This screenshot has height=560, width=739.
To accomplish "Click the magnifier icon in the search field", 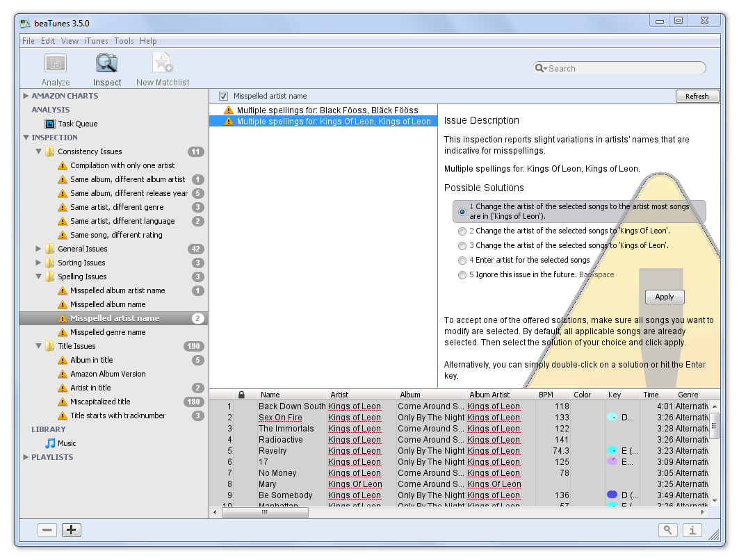I will tap(539, 68).
